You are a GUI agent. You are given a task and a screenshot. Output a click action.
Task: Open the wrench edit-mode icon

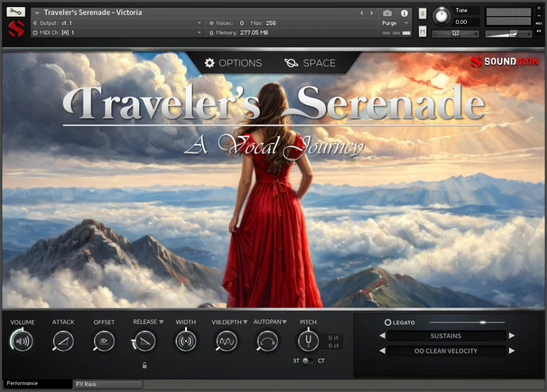pyautogui.click(x=15, y=12)
